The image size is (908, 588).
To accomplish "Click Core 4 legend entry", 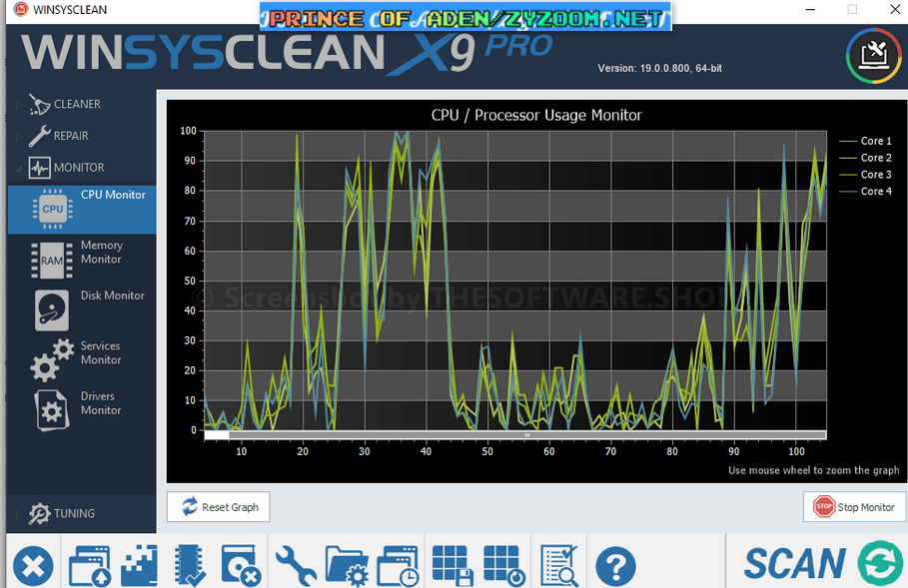I will [x=865, y=191].
